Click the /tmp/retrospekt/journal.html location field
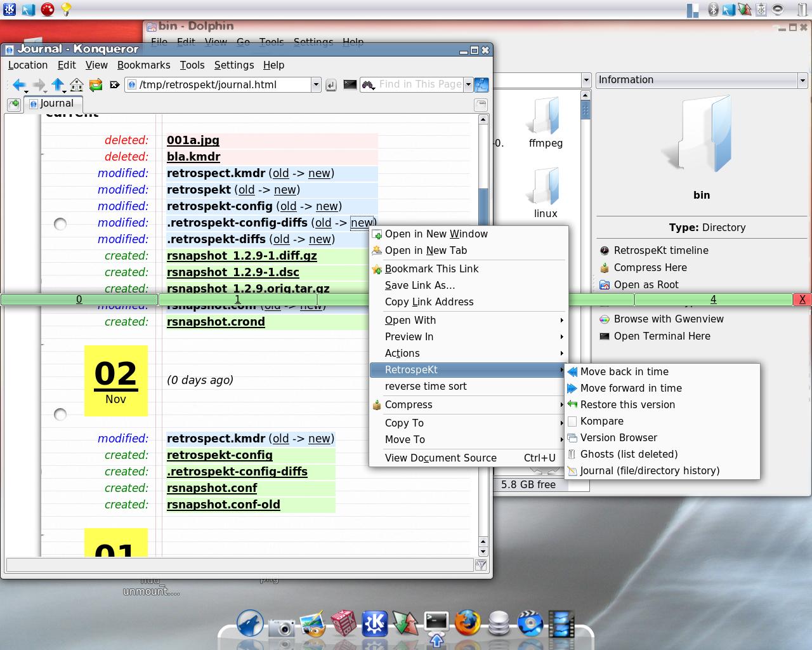The width and height of the screenshot is (812, 650). [x=224, y=84]
